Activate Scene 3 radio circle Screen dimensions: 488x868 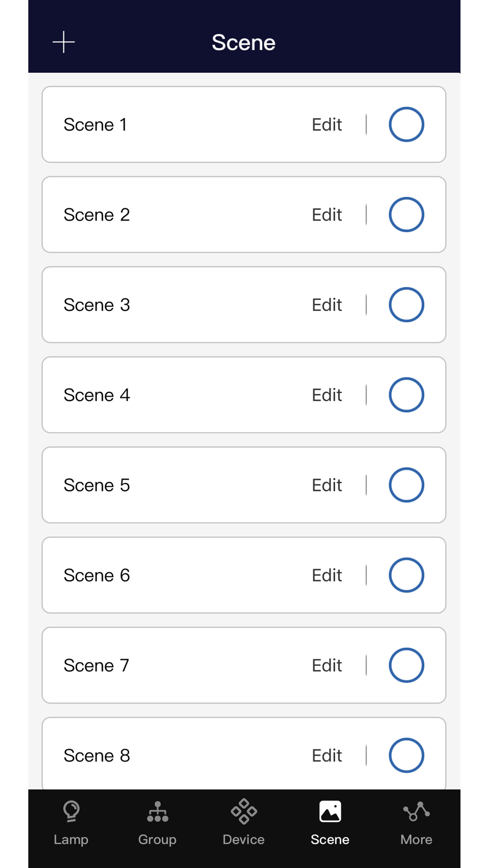click(x=406, y=305)
